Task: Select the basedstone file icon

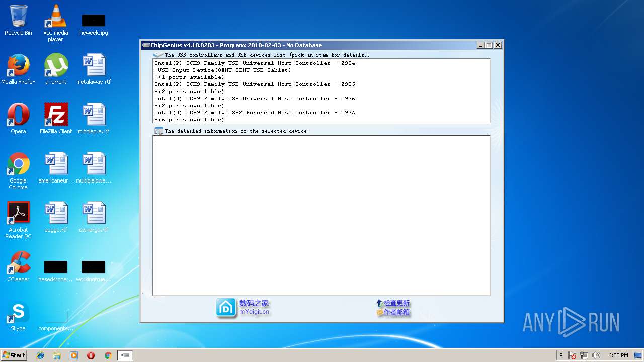Action: 56,270
